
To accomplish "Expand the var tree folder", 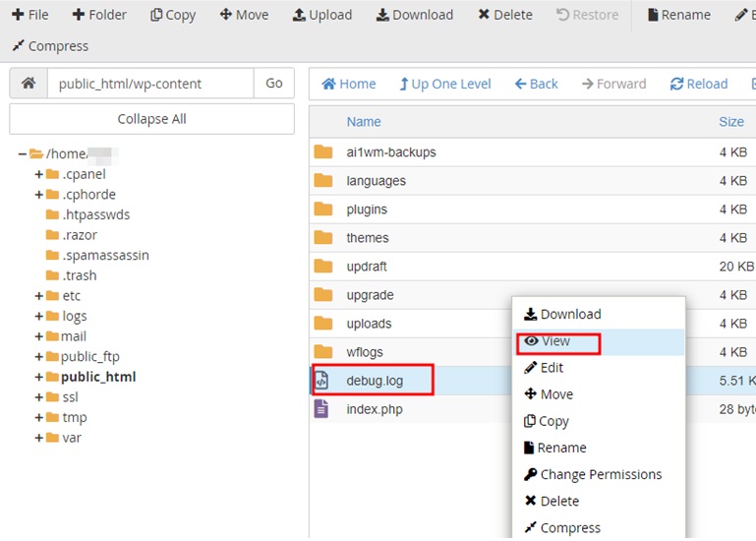I will [39, 438].
